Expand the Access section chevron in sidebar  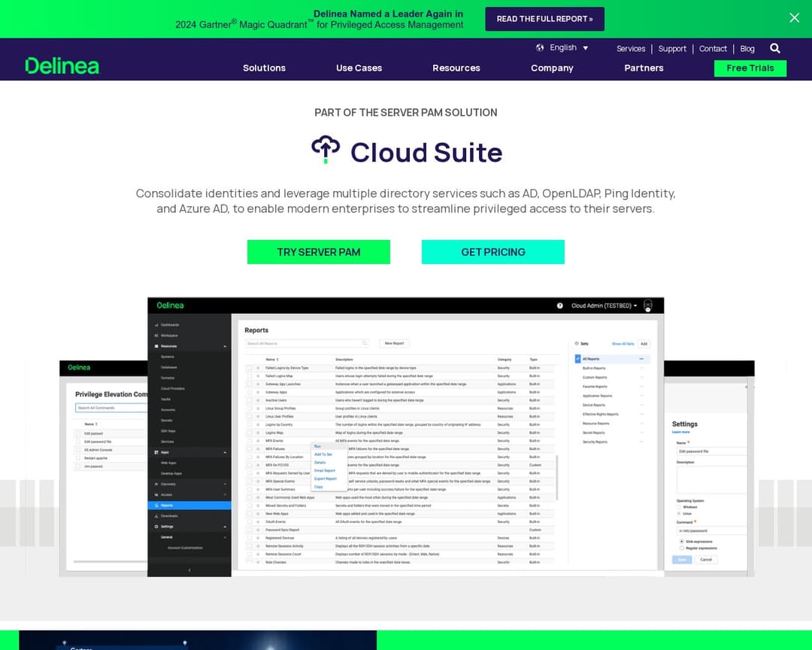click(x=225, y=495)
